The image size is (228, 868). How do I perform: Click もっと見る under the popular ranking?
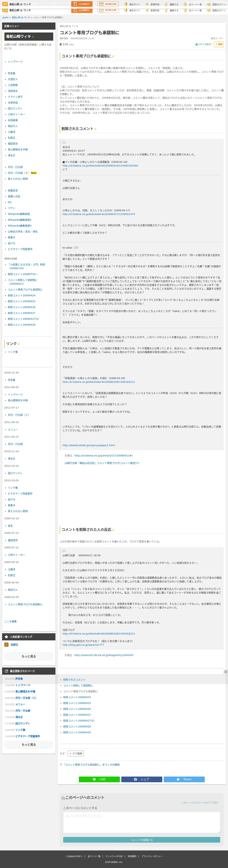pyautogui.click(x=29, y=656)
